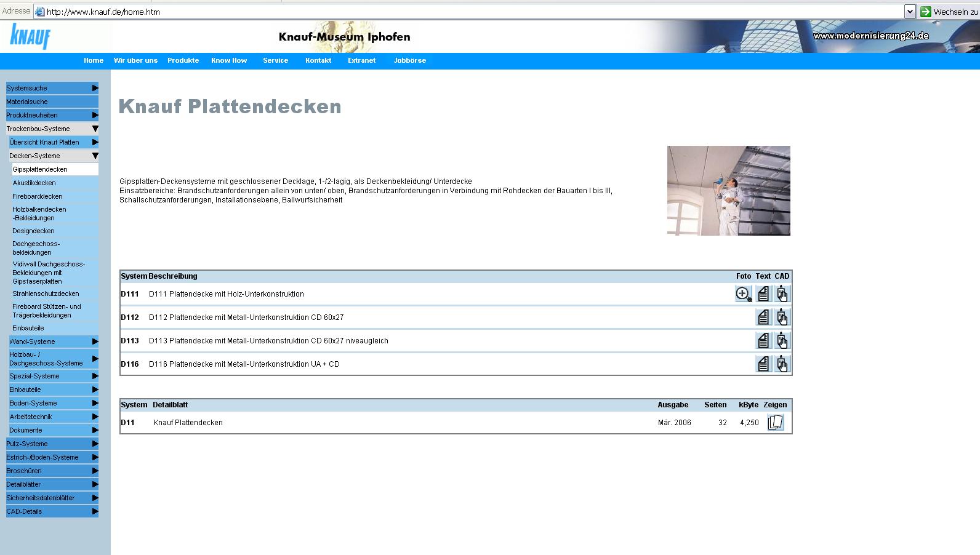This screenshot has width=980, height=555.
Task: Open the photo zoom icon for D111
Action: [743, 294]
